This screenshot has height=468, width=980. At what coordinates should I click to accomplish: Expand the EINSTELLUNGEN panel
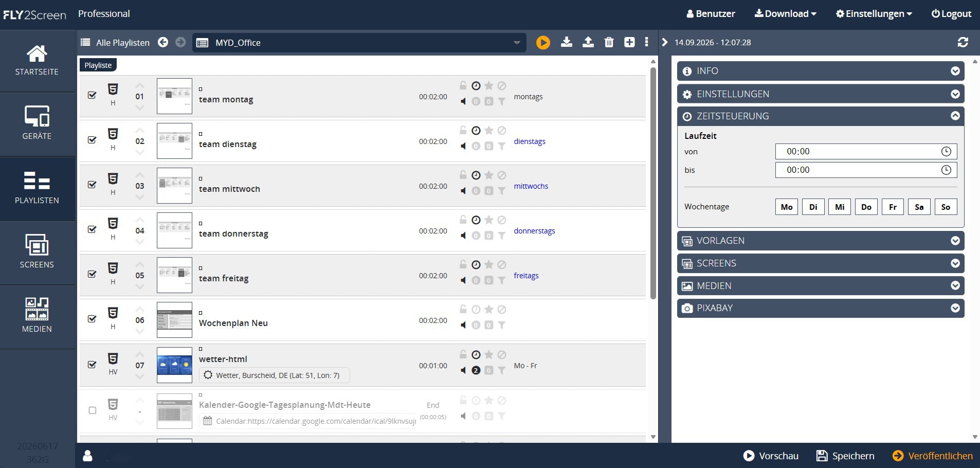click(821, 94)
